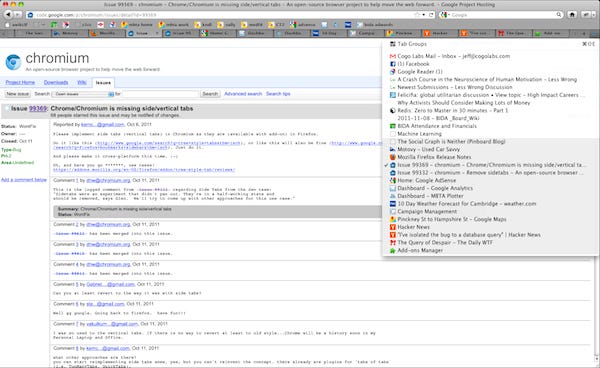Open Redis: Zero to Master entry
Screen dimensions: 600x368
[490, 111]
